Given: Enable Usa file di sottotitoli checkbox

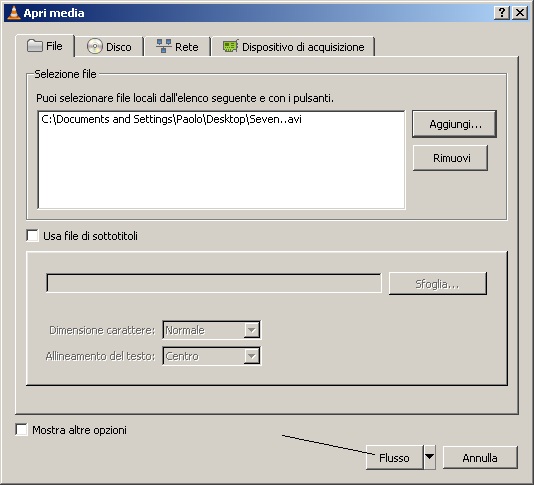Looking at the screenshot, I should click(x=33, y=235).
